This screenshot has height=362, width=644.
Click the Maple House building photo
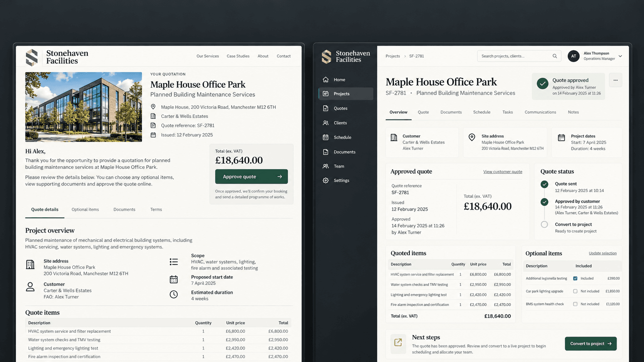click(x=84, y=107)
